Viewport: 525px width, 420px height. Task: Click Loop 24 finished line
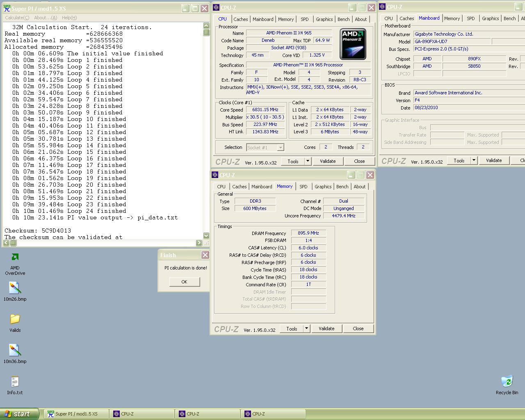point(69,211)
